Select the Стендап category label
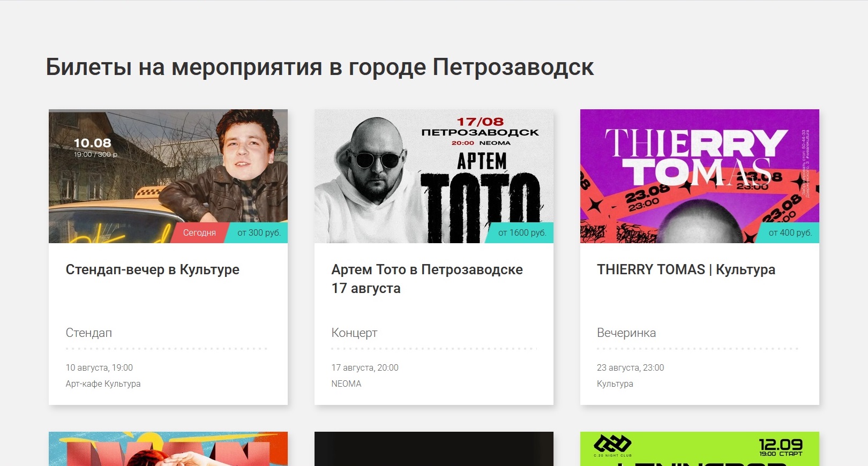 (89, 333)
